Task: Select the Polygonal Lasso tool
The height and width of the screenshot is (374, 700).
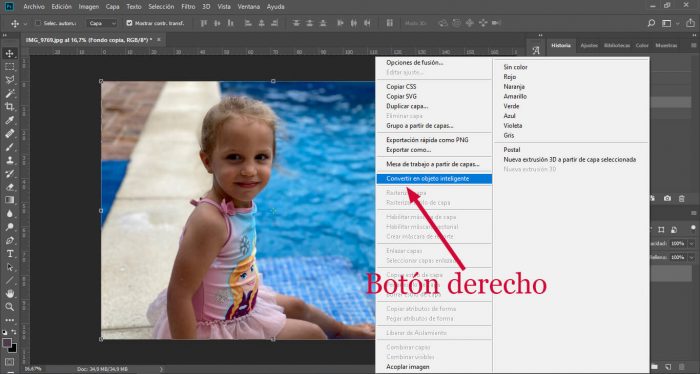Action: 9,80
